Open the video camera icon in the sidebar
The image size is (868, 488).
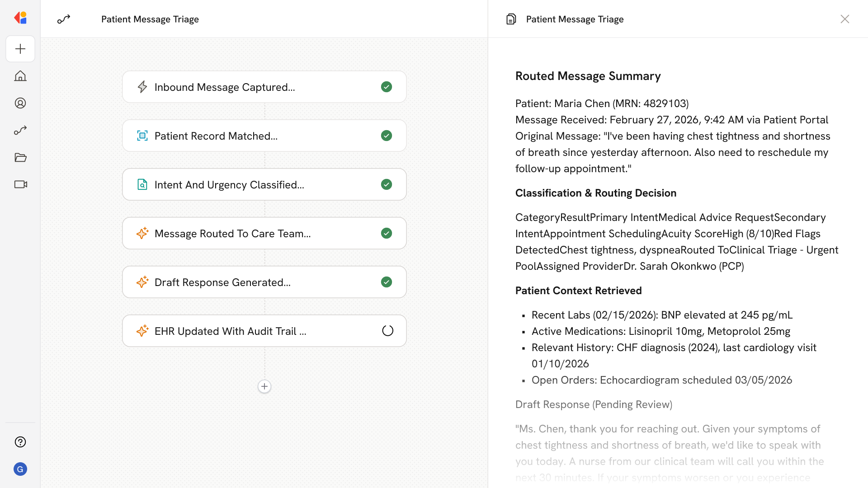click(x=20, y=184)
